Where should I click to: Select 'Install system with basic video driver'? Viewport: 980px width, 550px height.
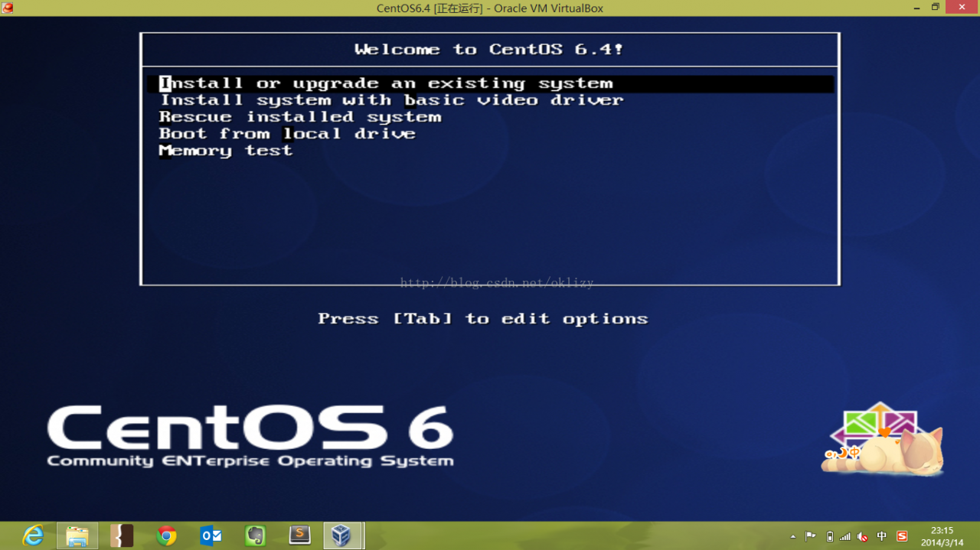point(391,100)
